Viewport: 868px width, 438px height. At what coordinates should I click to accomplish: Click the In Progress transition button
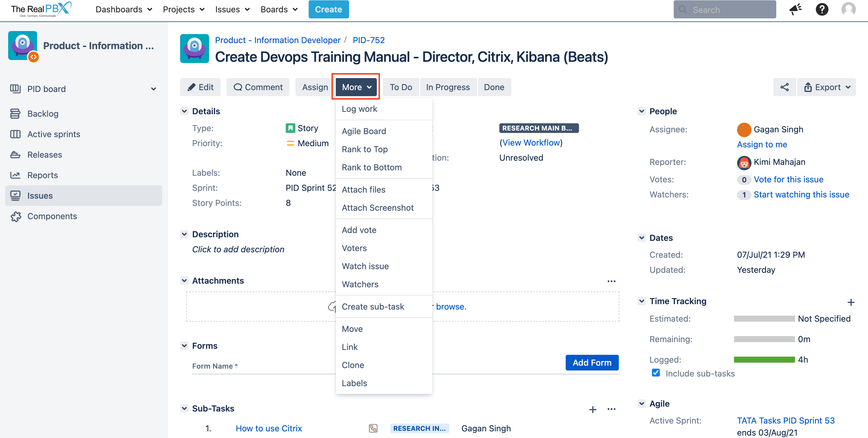point(448,87)
